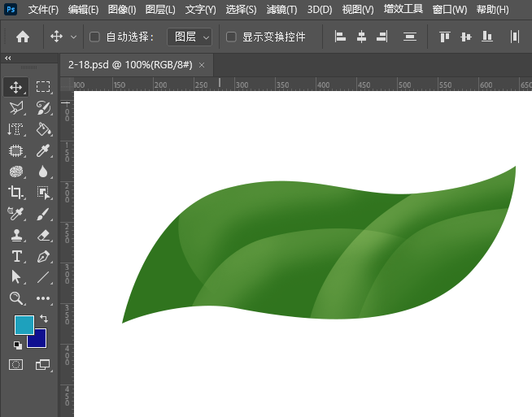Image resolution: width=532 pixels, height=417 pixels.
Task: Choose the Eraser tool
Action: tap(44, 235)
